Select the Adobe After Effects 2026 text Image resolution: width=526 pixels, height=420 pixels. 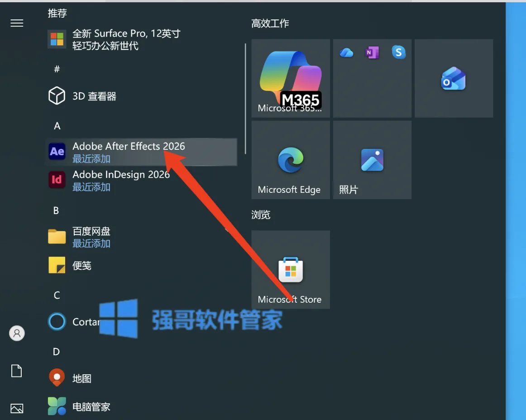click(x=129, y=146)
